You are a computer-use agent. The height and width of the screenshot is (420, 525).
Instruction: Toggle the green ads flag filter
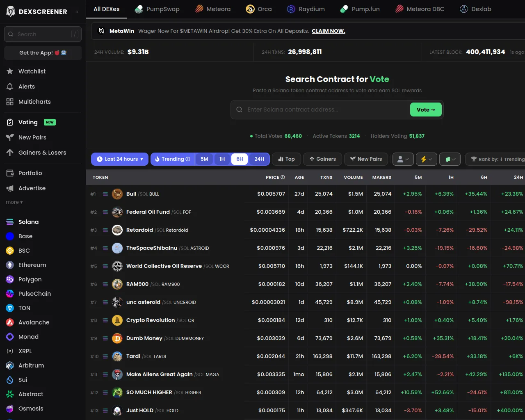click(450, 159)
